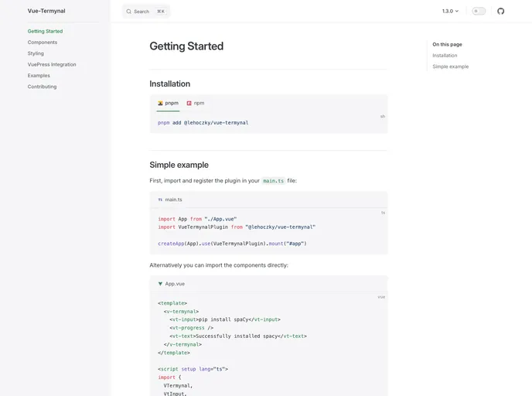Image resolution: width=532 pixels, height=396 pixels.
Task: Switch to the npm tab
Action: (x=199, y=103)
